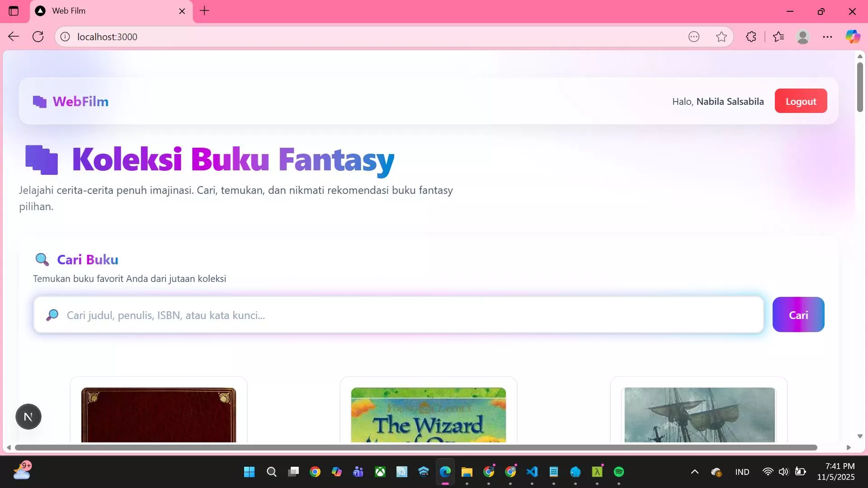Open browser extensions puzzle icon
Viewport: 868px width, 488px height.
pyautogui.click(x=751, y=37)
